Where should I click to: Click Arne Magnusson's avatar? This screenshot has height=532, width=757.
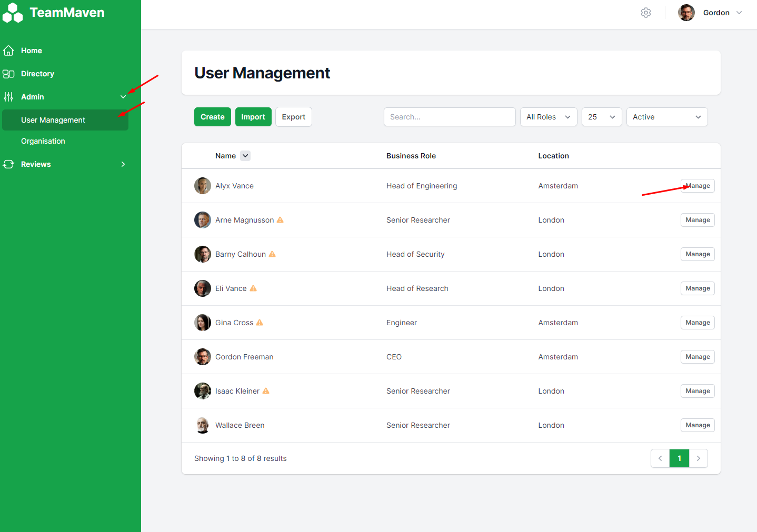pos(203,220)
